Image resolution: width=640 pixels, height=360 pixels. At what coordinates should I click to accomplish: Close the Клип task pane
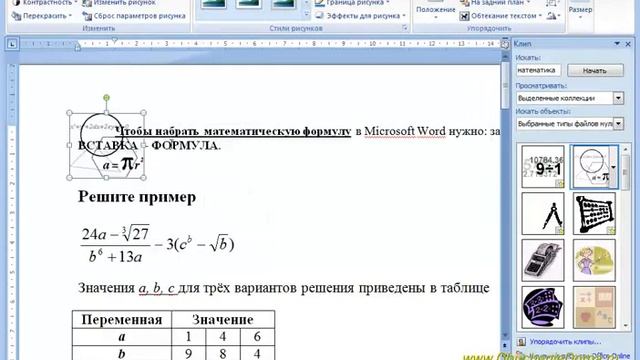coord(628,44)
